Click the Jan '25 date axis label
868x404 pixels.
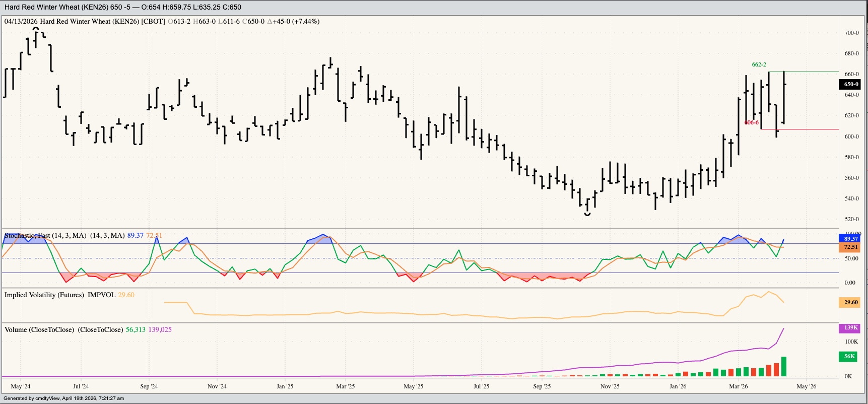(285, 386)
